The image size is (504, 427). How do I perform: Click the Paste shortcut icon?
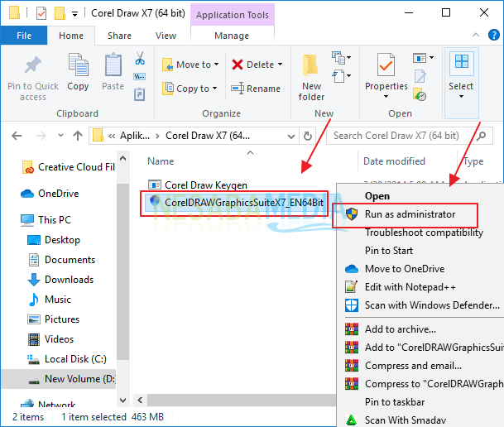[140, 94]
